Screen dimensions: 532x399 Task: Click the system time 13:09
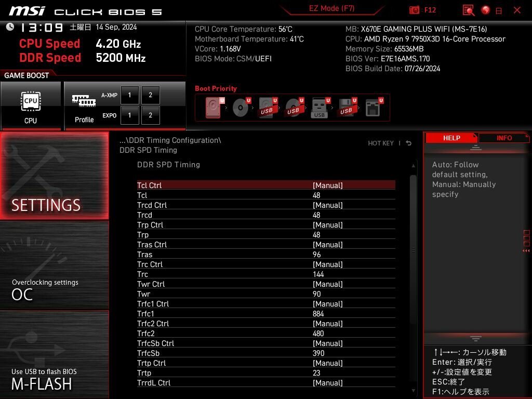[x=42, y=28]
